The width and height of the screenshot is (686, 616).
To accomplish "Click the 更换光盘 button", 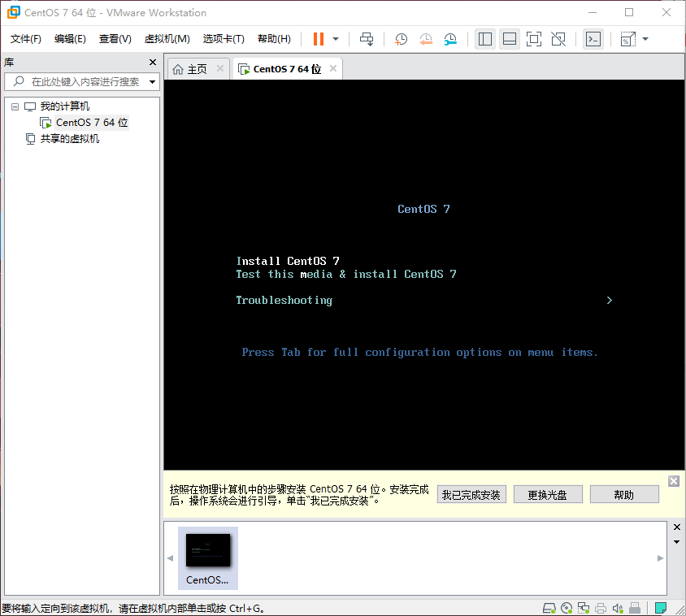I will (548, 495).
